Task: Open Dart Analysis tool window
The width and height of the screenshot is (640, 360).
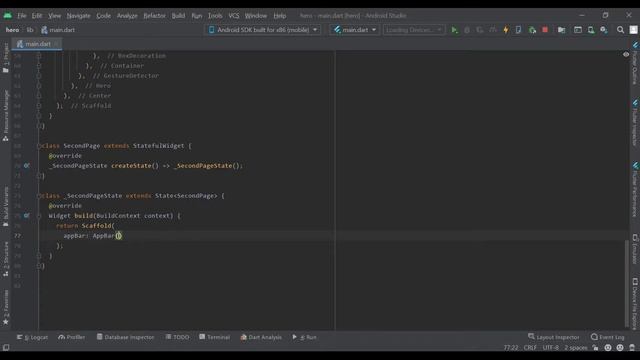Action: [x=261, y=337]
